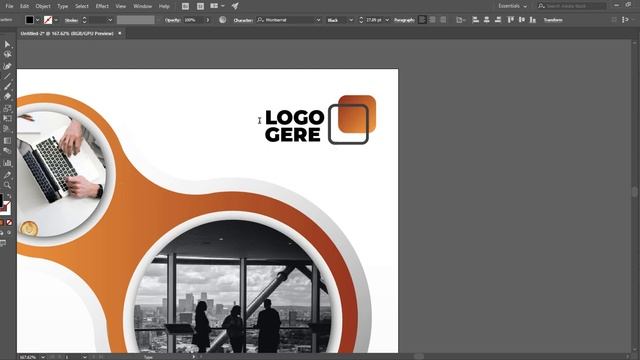640x360 pixels.
Task: Click vertical align top icon
Action: (511, 20)
